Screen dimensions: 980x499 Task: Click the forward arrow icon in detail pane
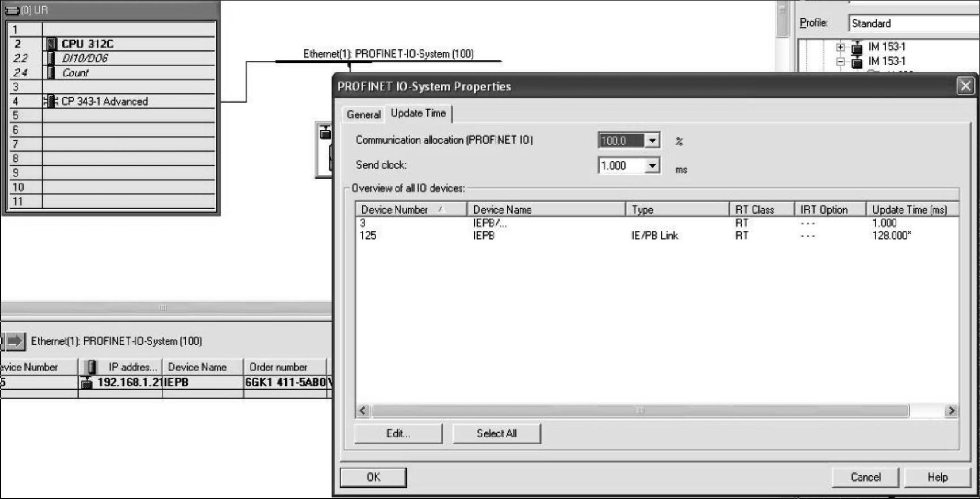(x=15, y=341)
